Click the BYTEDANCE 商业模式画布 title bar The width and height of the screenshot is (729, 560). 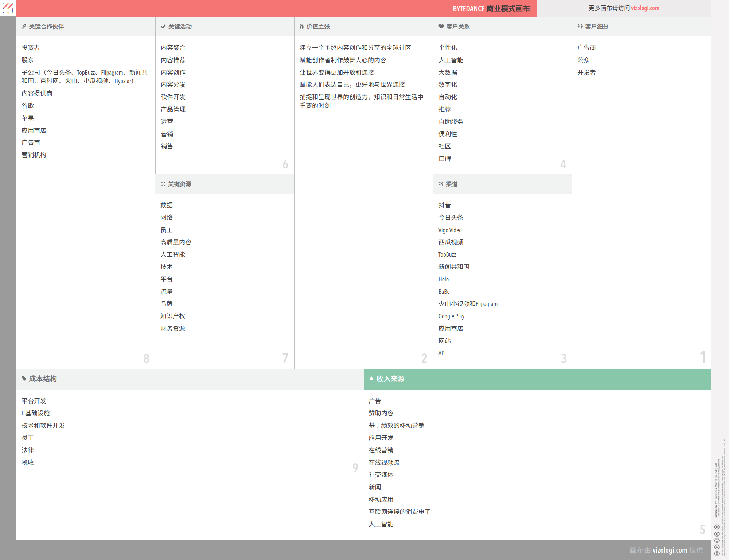click(x=491, y=9)
